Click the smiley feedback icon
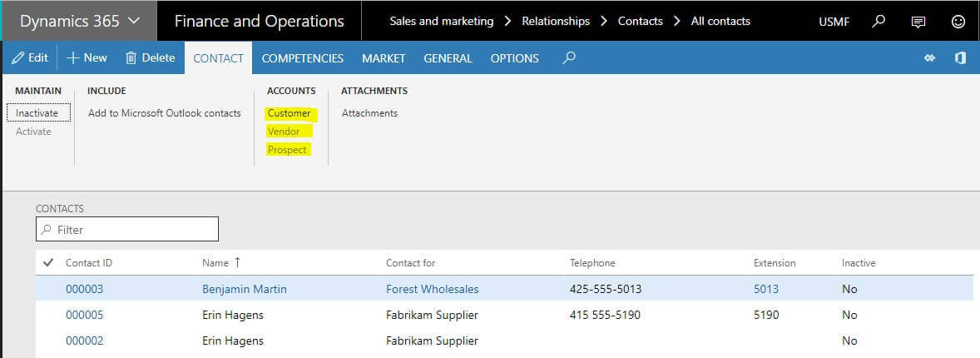Viewport: 980px width, 358px height. pos(958,22)
